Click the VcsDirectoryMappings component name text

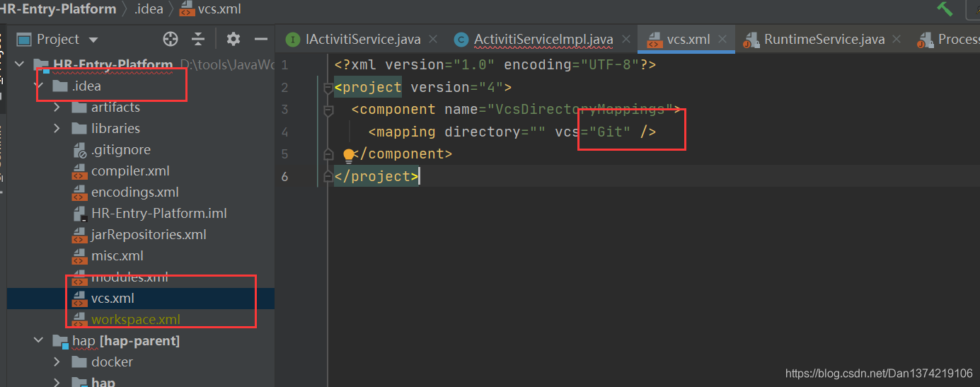580,110
